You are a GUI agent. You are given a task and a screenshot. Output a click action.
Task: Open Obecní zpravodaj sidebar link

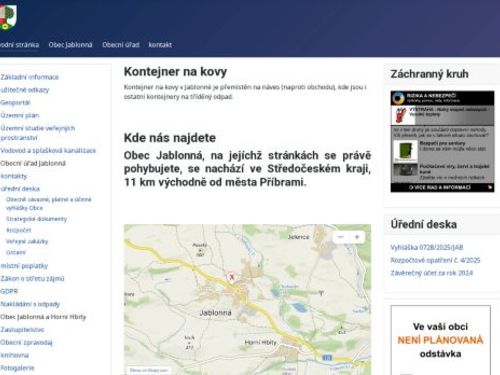(26, 342)
